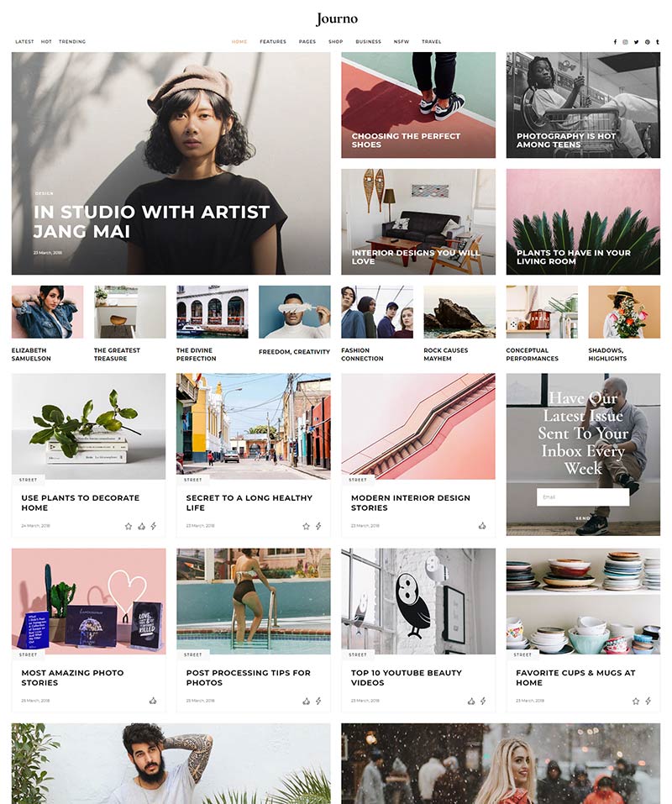Image resolution: width=672 pixels, height=804 pixels.
Task: Open the Instagram social icon
Action: [x=625, y=42]
